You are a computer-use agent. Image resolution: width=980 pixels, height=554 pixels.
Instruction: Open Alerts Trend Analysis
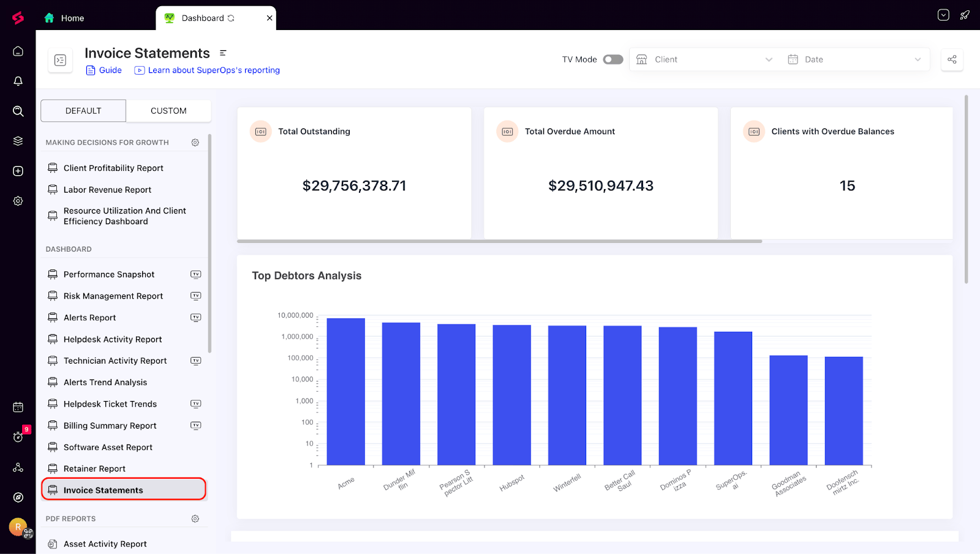coord(105,383)
